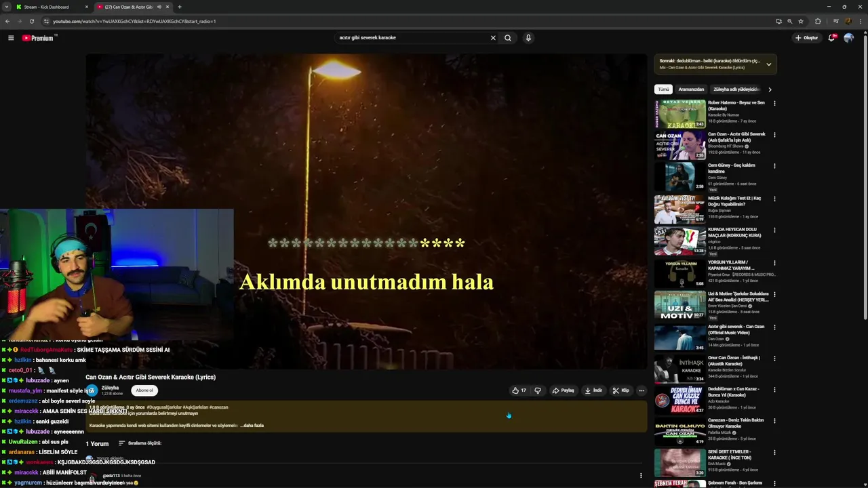Open Cem Güney Geç kaldım kendime thumbnail
Screen dimensions: 868x488
pyautogui.click(x=679, y=177)
